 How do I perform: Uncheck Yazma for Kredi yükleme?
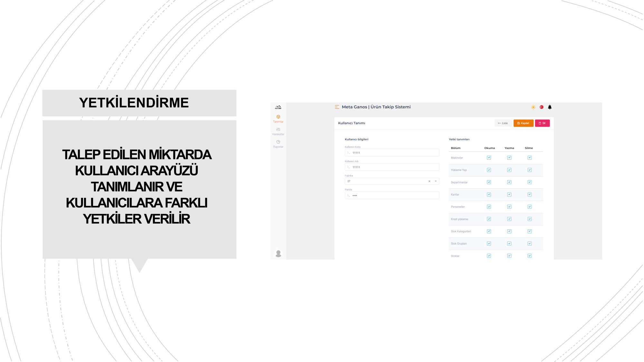click(509, 219)
